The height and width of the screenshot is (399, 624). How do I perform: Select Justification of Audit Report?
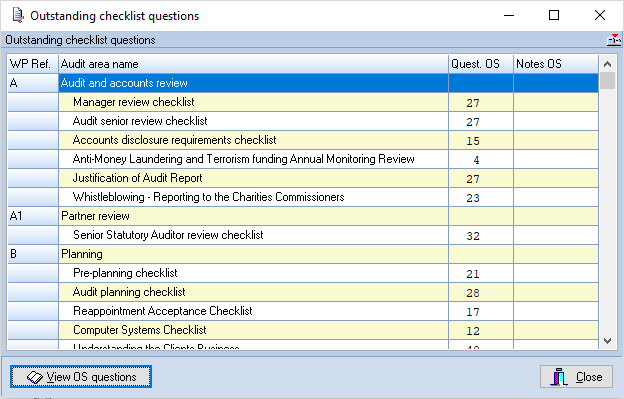pyautogui.click(x=303, y=178)
